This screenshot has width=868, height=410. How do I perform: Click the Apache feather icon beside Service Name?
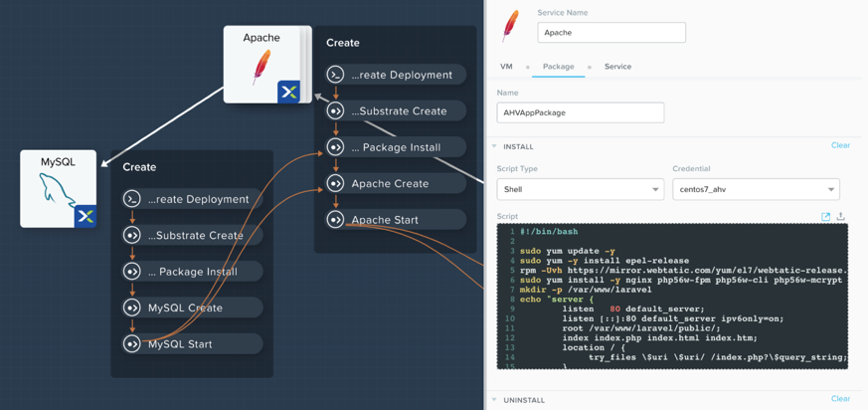pos(510,26)
